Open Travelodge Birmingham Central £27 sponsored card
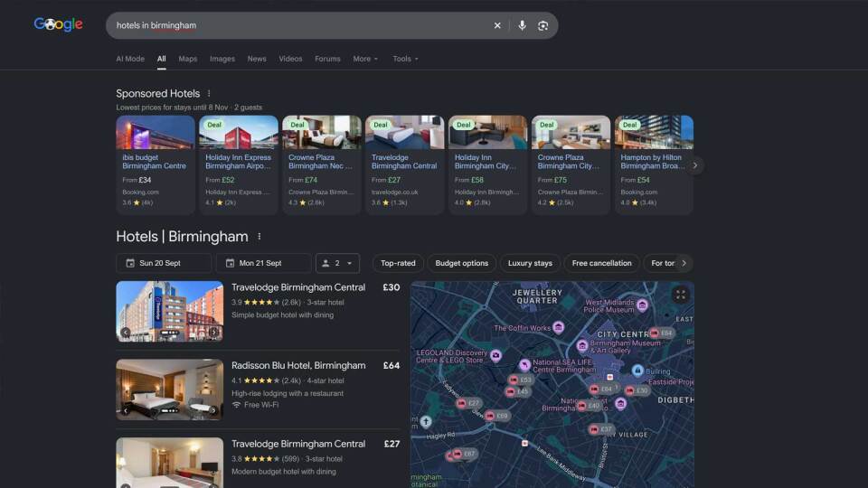 pos(405,164)
